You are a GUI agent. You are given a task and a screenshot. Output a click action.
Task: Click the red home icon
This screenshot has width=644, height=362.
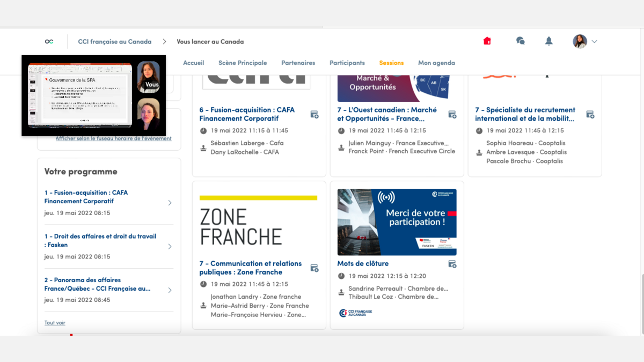click(x=487, y=41)
